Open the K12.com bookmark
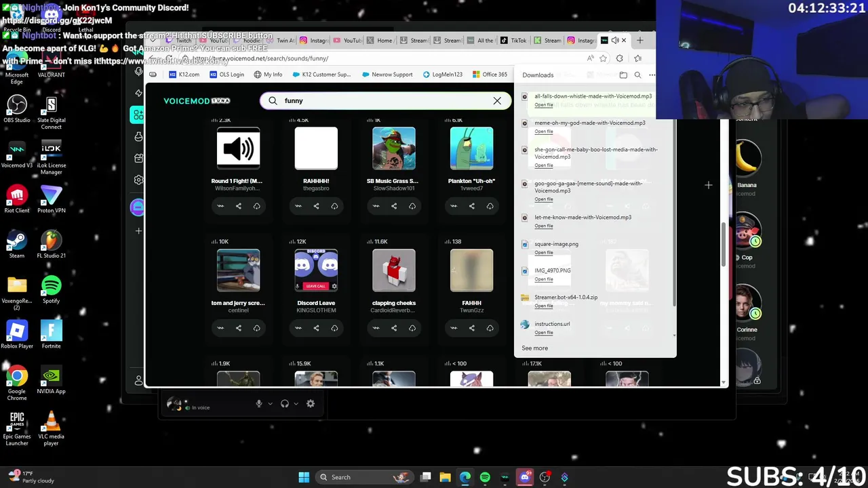Screen dimensions: 868x488 tap(184, 75)
